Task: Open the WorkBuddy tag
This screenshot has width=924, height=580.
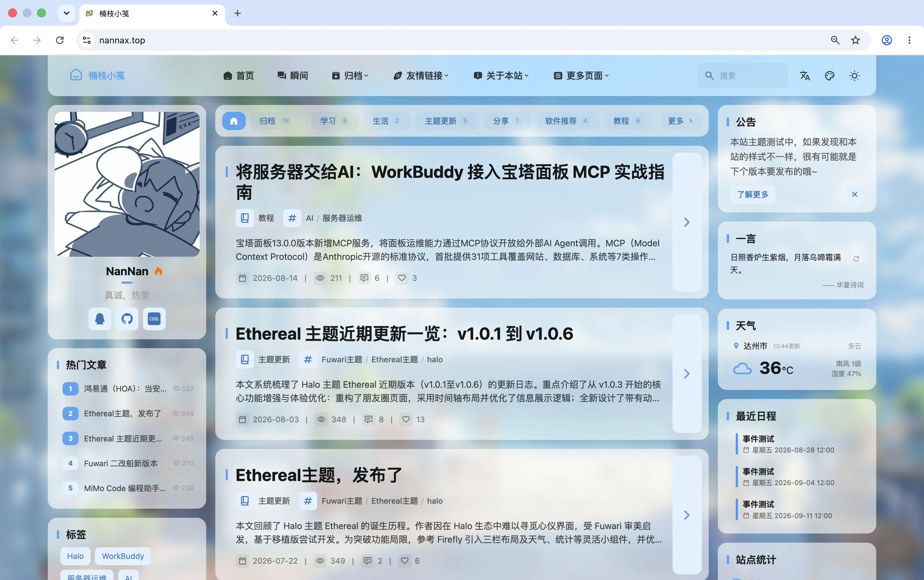Action: point(123,556)
